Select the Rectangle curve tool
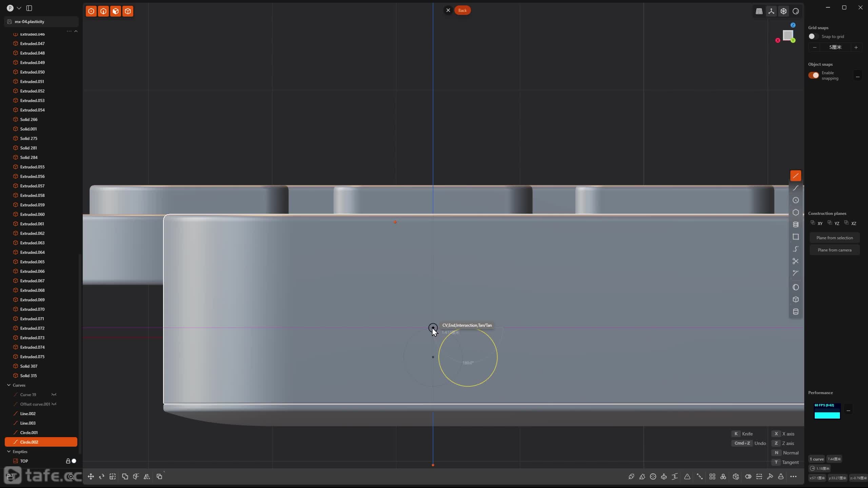Image resolution: width=868 pixels, height=488 pixels. (x=795, y=237)
